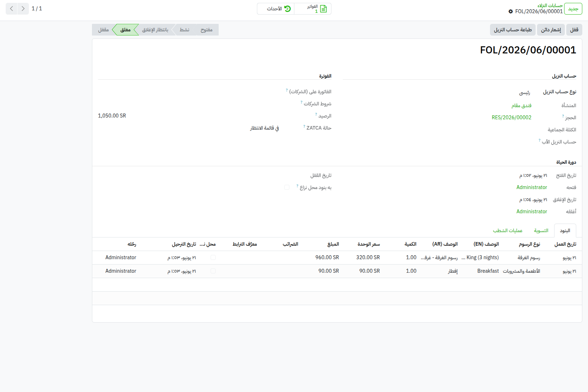588x392 pixels.
Task: Open the King (3 nights) line row
Action: [337, 257]
